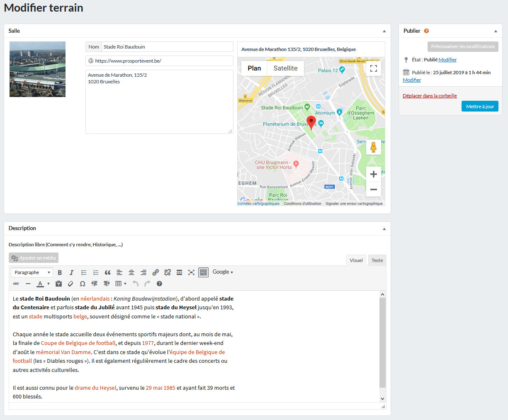Remove link with unlink icon
508x420 pixels.
tap(168, 272)
